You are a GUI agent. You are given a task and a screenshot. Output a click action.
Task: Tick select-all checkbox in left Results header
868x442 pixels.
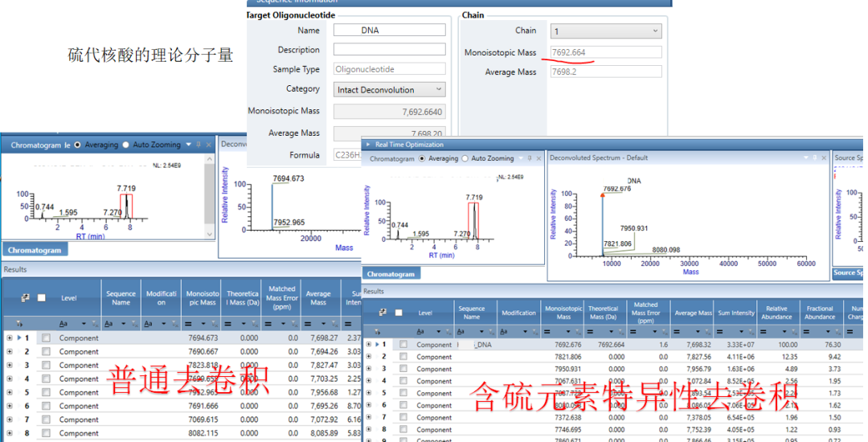pos(41,297)
